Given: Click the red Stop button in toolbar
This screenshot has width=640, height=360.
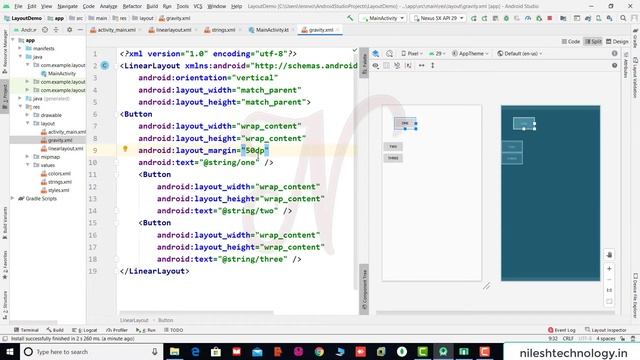Looking at the screenshot, I should (550, 18).
